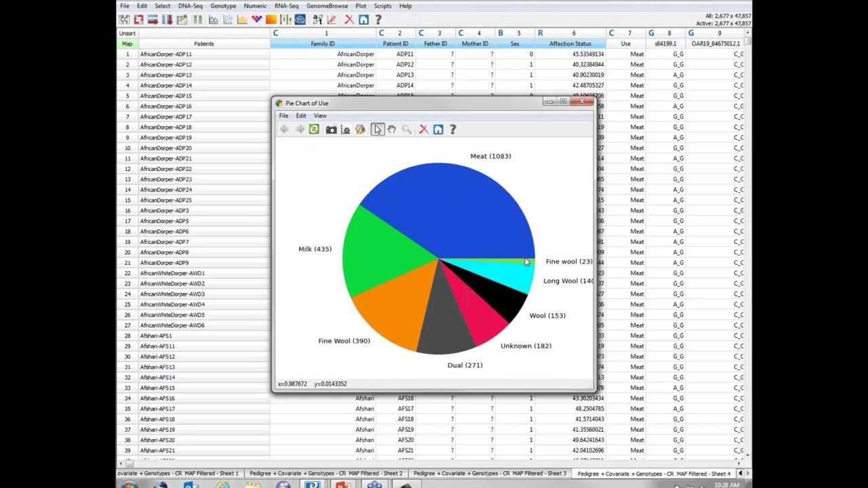Screen dimensions: 868x488
Task: Click the Affection Status column header
Action: (x=570, y=44)
